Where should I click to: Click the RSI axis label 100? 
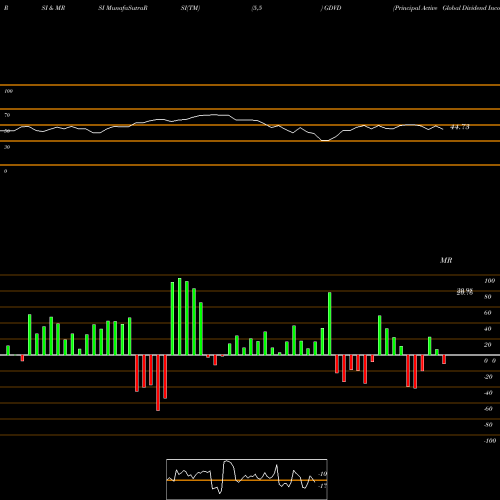(8, 91)
